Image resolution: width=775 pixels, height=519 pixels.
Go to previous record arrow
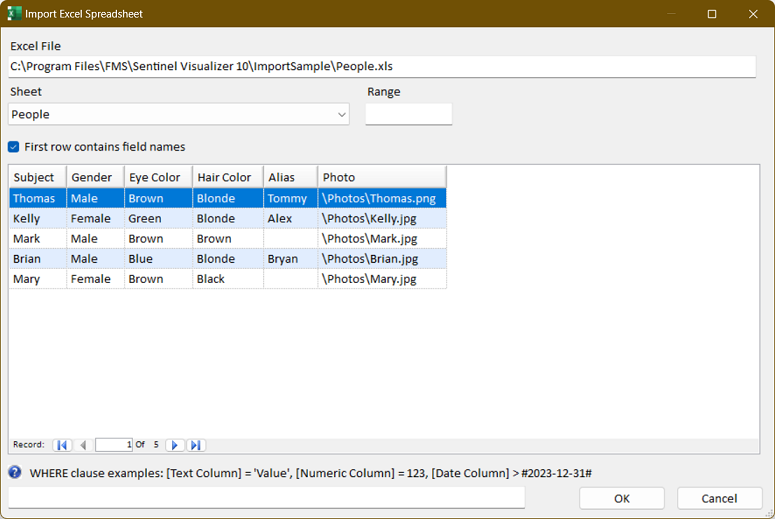click(x=83, y=445)
